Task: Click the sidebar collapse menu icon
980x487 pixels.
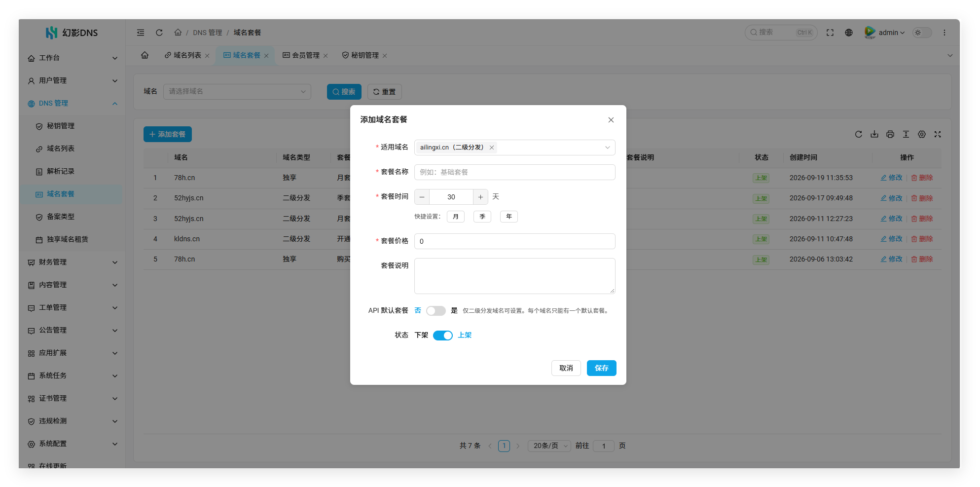Action: coord(141,33)
